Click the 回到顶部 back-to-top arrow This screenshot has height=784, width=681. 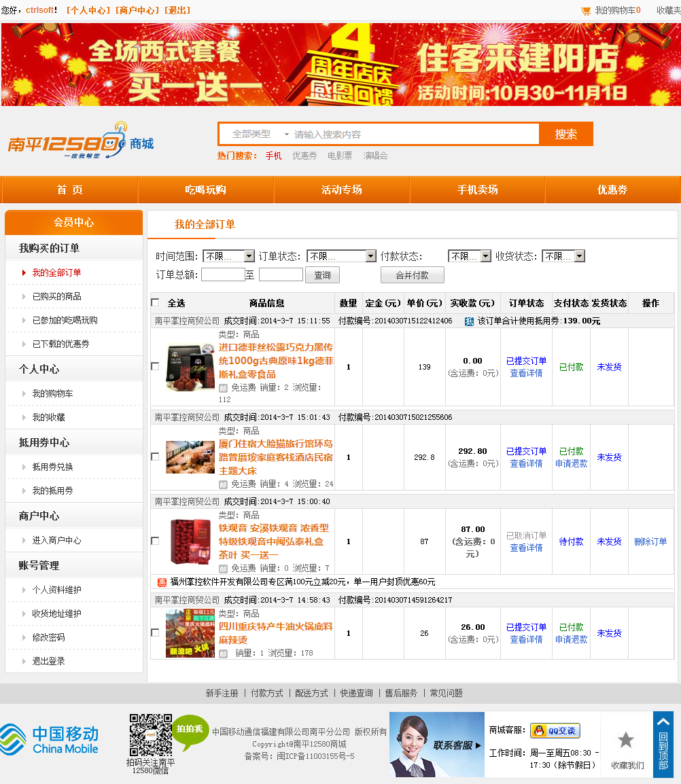pyautogui.click(x=663, y=745)
